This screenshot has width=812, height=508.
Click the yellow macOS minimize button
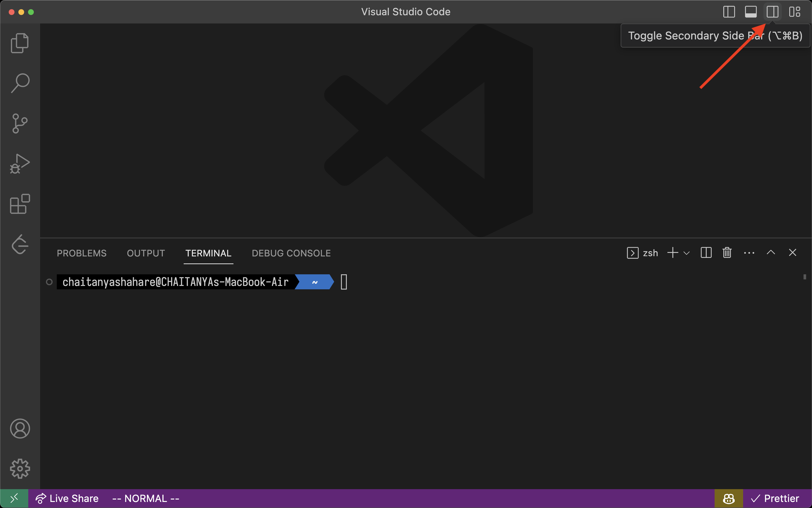click(21, 12)
